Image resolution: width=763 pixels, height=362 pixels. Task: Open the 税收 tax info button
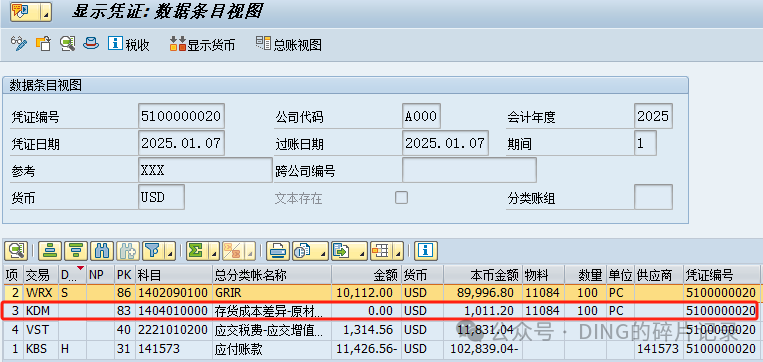click(129, 44)
